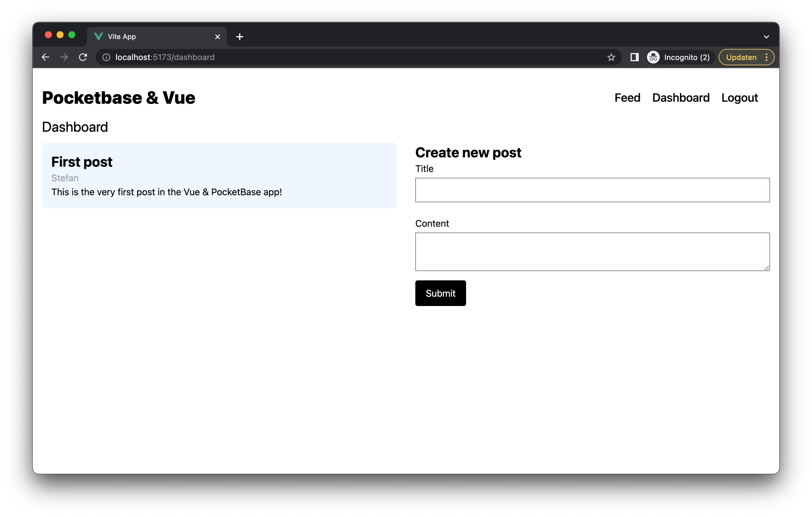Open site information icon in address bar
Screen dimensions: 812x517
pos(106,57)
